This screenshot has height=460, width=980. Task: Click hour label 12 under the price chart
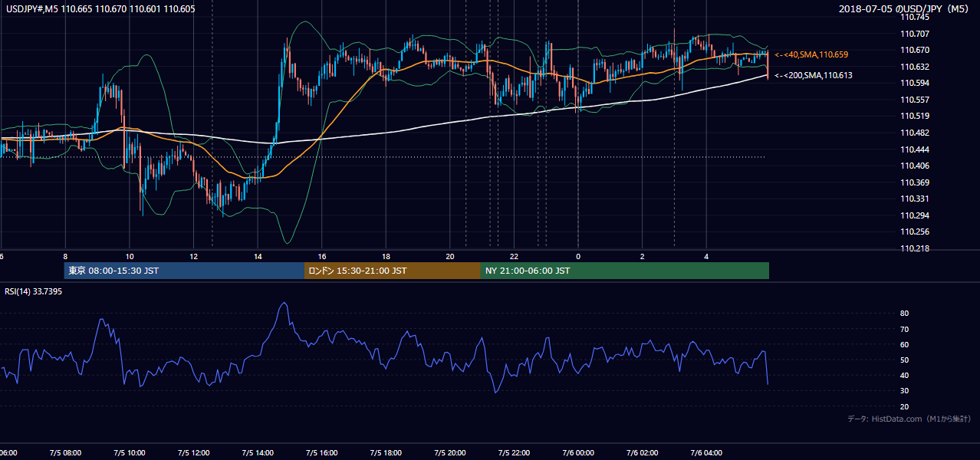coord(194,256)
